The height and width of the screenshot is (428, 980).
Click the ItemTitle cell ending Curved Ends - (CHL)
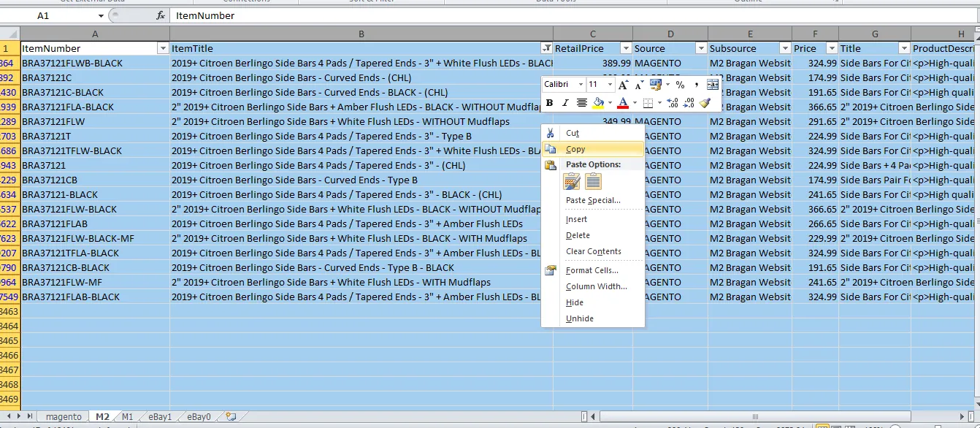click(x=361, y=77)
